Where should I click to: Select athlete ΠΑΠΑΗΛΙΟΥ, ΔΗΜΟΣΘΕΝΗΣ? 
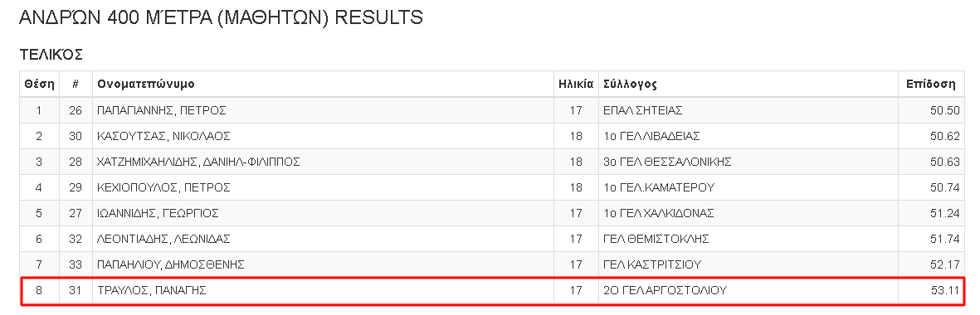point(170,264)
